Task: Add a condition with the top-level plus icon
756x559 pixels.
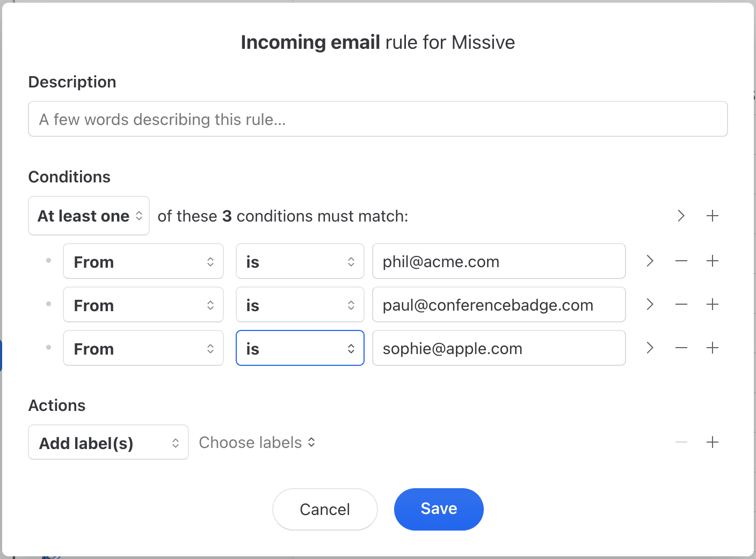Action: (713, 216)
